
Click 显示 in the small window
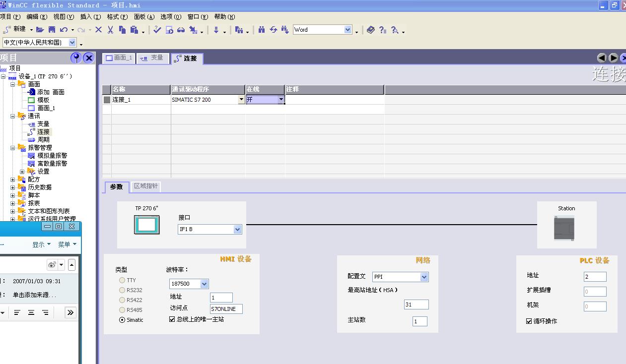point(42,244)
